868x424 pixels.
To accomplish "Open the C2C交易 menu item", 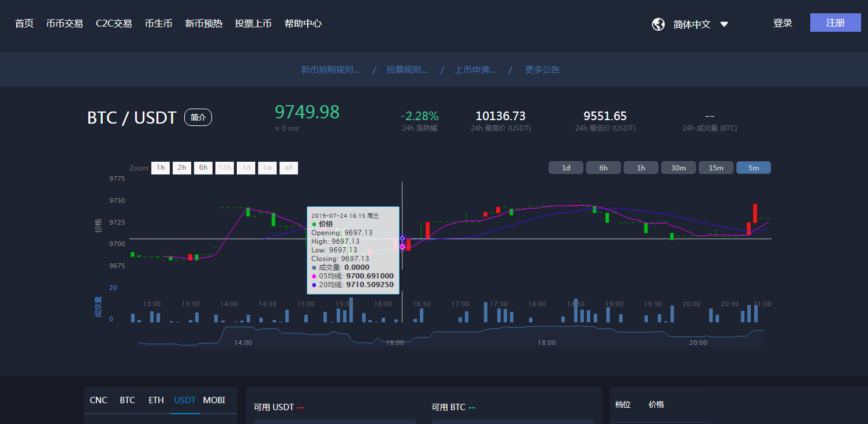I will click(x=114, y=24).
